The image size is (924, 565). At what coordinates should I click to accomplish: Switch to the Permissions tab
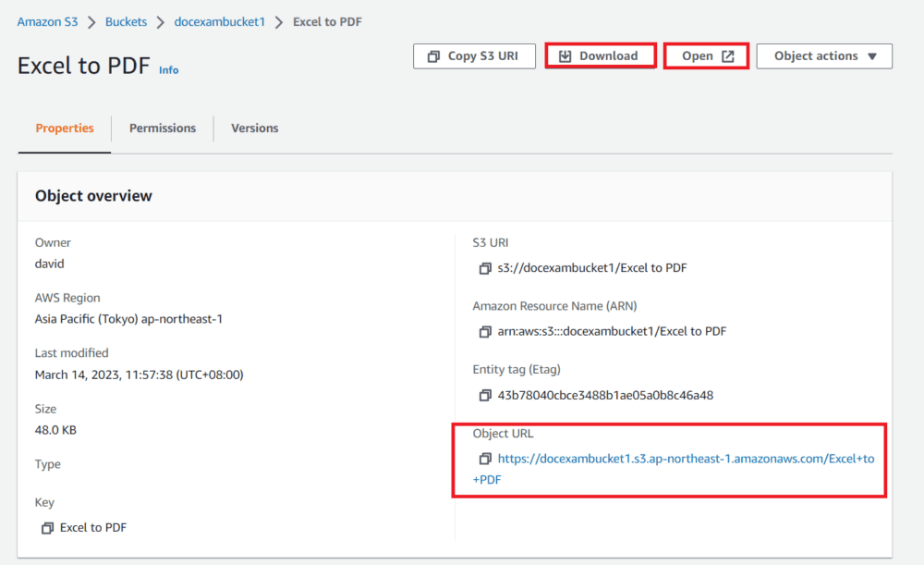pyautogui.click(x=163, y=129)
